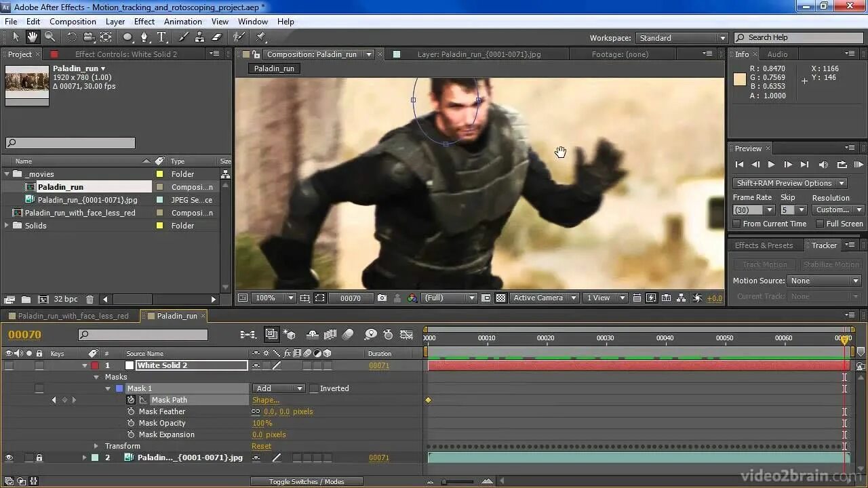Click new folder icon in Project panel

[x=26, y=299]
